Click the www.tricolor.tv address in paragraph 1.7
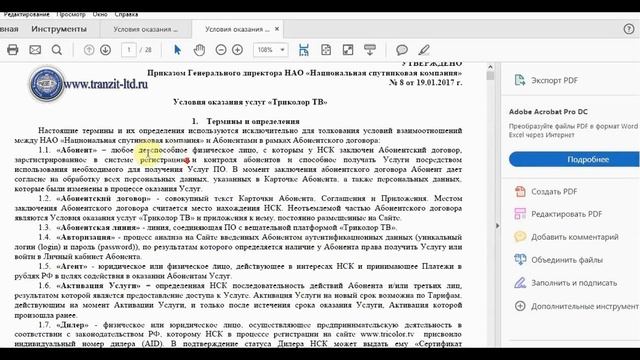The width and height of the screenshot is (640, 360). tap(387, 334)
